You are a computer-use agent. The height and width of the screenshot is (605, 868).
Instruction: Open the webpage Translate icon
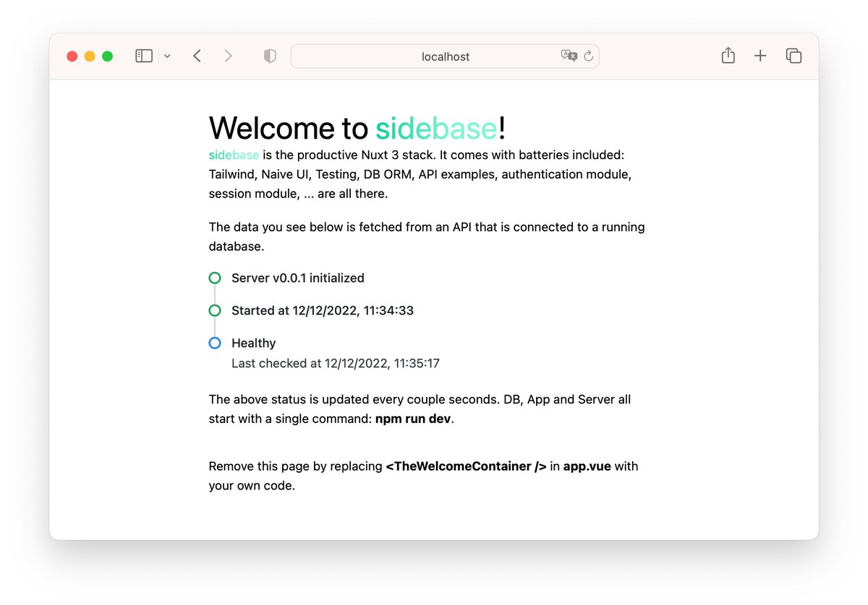point(569,56)
